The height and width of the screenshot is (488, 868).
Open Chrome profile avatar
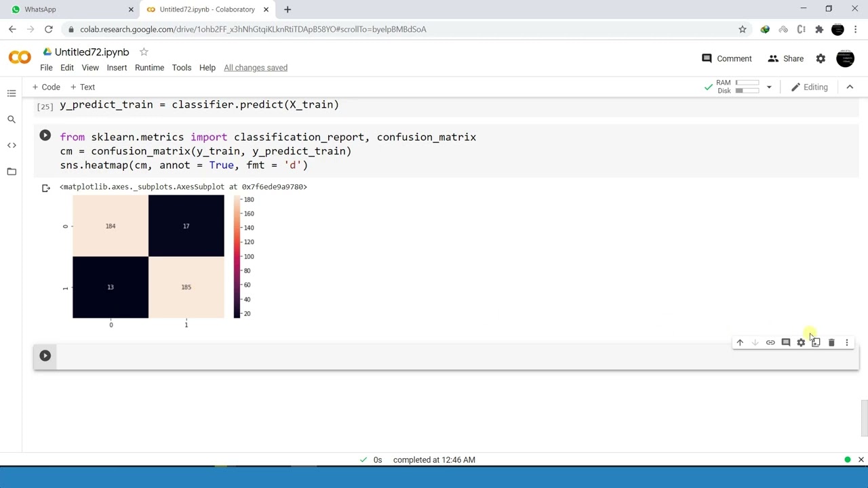837,29
